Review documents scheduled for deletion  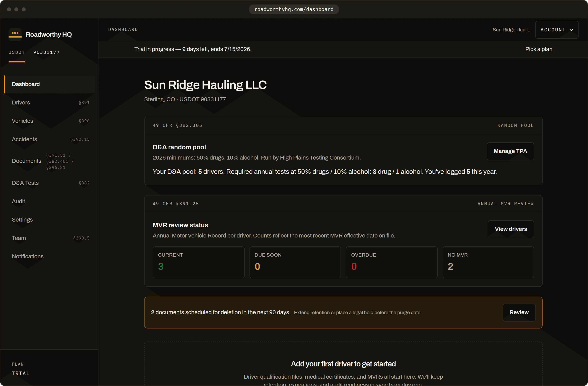pos(519,313)
